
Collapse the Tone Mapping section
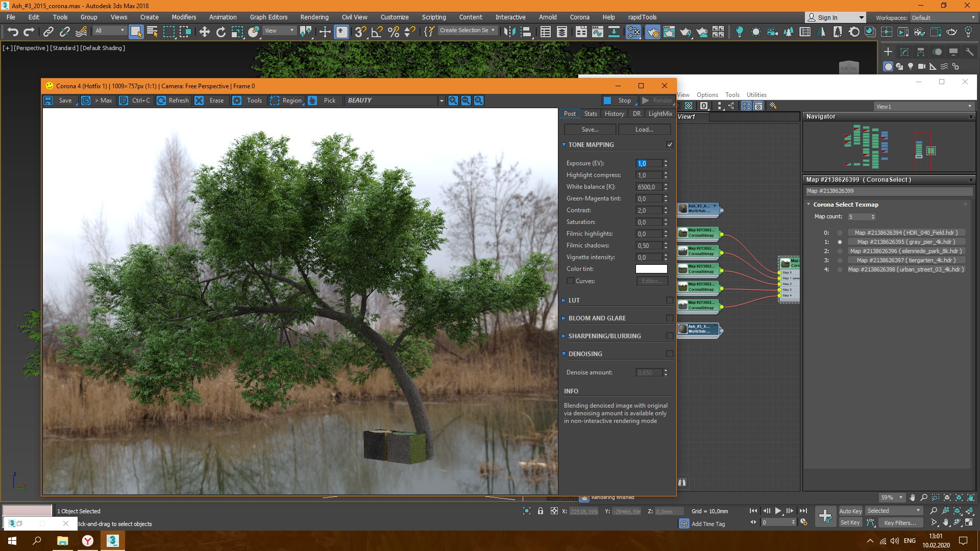pos(564,145)
